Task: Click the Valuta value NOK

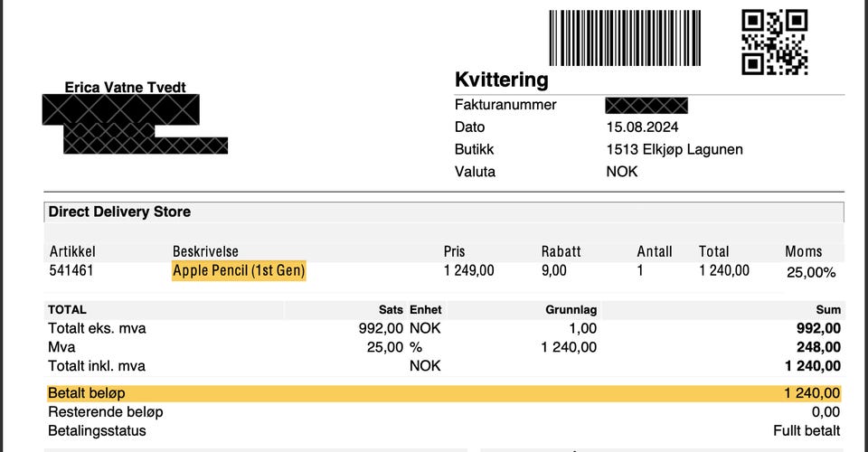Action: point(621,171)
